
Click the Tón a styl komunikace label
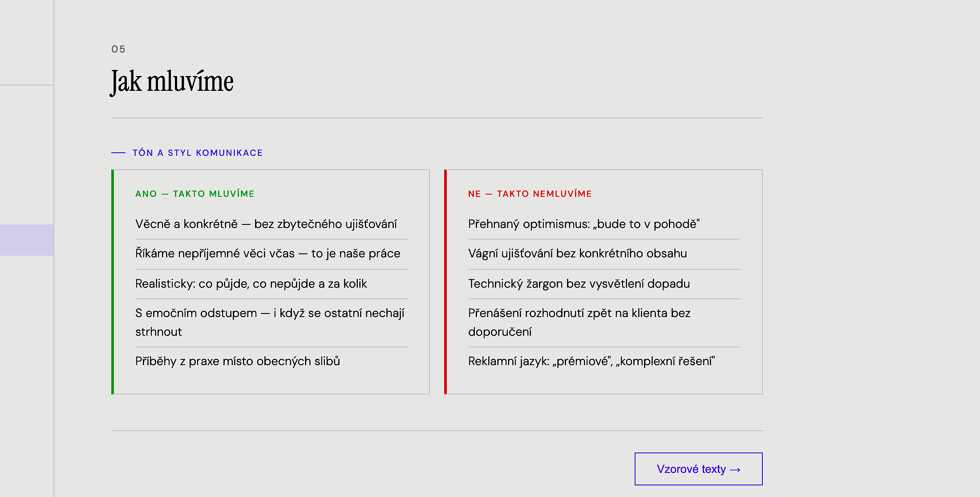tap(198, 153)
